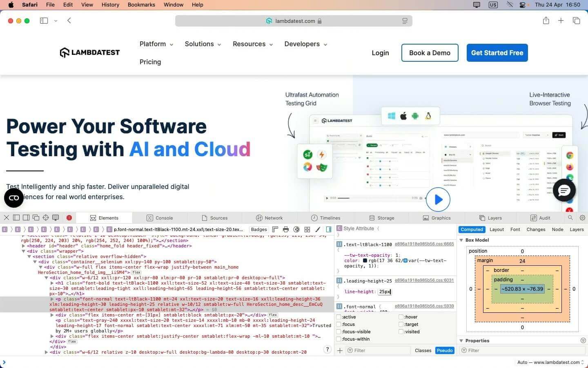Expand the Solutions navigation dropdown

[x=203, y=44]
